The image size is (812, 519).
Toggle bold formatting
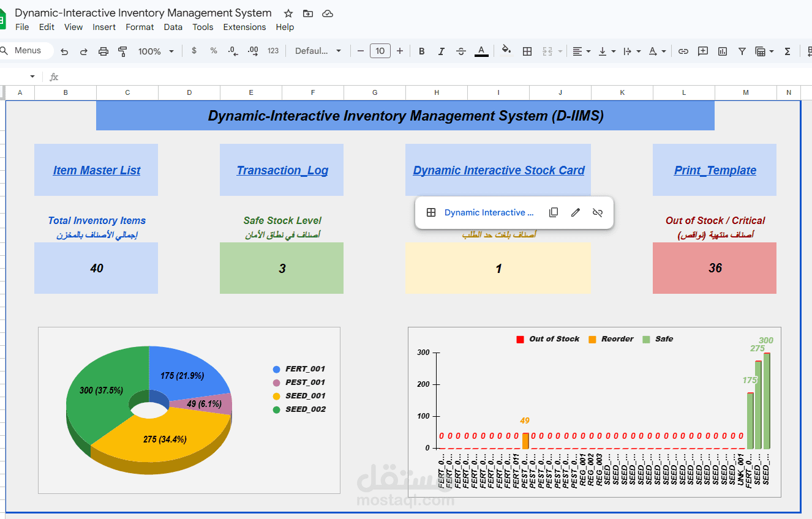pos(421,51)
